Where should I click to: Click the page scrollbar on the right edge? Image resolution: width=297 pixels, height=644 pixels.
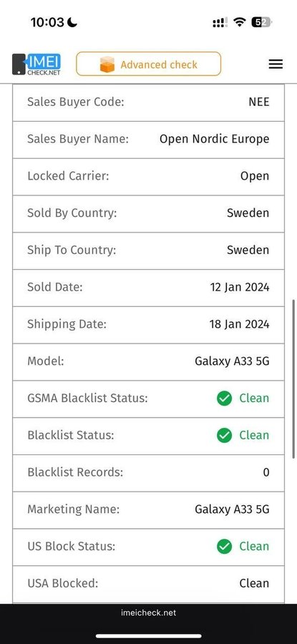click(294, 379)
